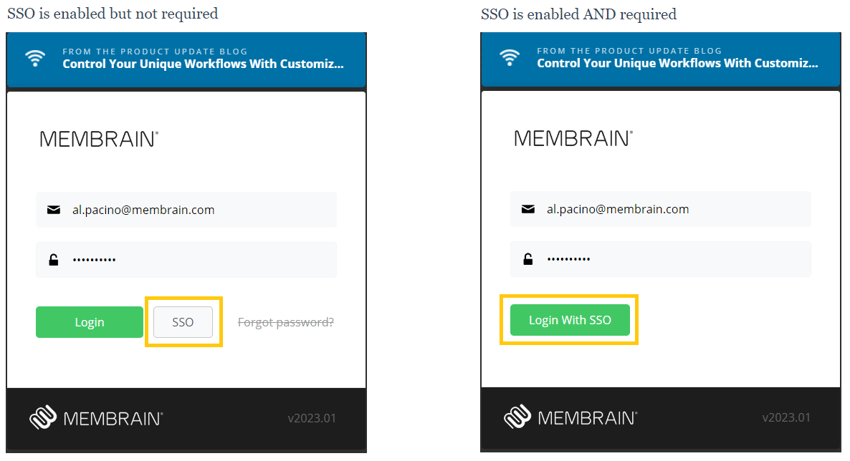Screen dimensions: 850x461
Task: Focus the left panel password field
Action: pos(186,260)
